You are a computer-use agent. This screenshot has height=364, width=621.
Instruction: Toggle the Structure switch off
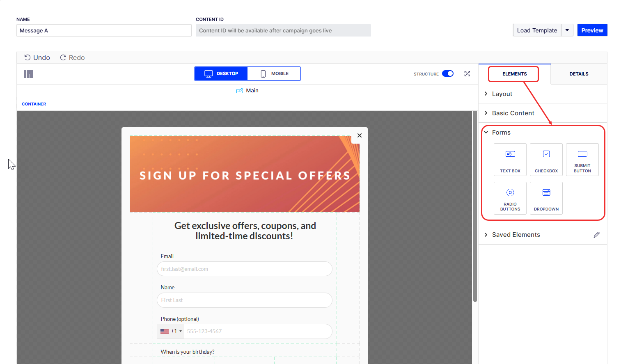point(448,74)
